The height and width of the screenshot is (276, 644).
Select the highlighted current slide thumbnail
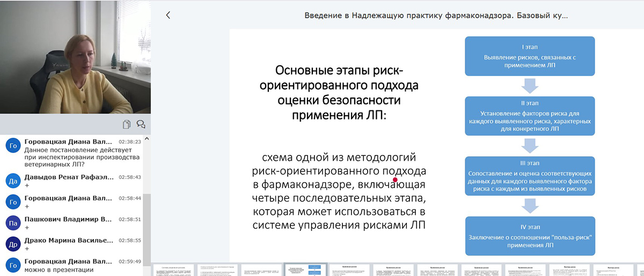[305, 270]
